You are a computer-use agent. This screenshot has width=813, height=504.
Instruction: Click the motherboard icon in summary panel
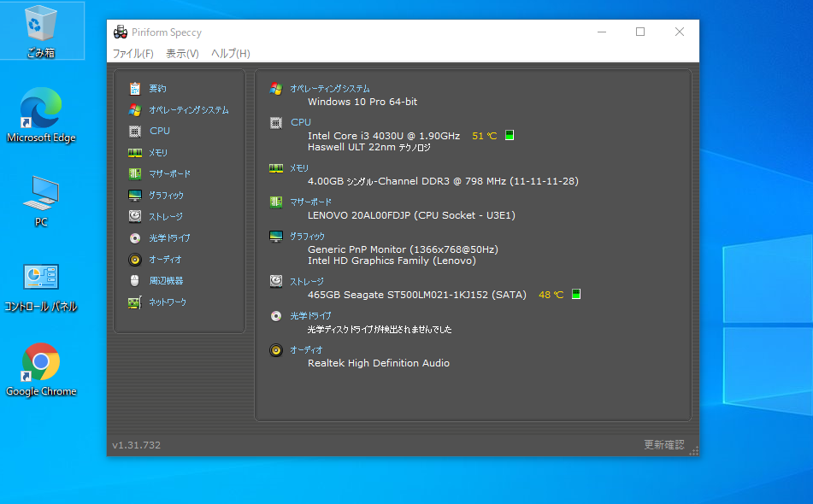276,202
